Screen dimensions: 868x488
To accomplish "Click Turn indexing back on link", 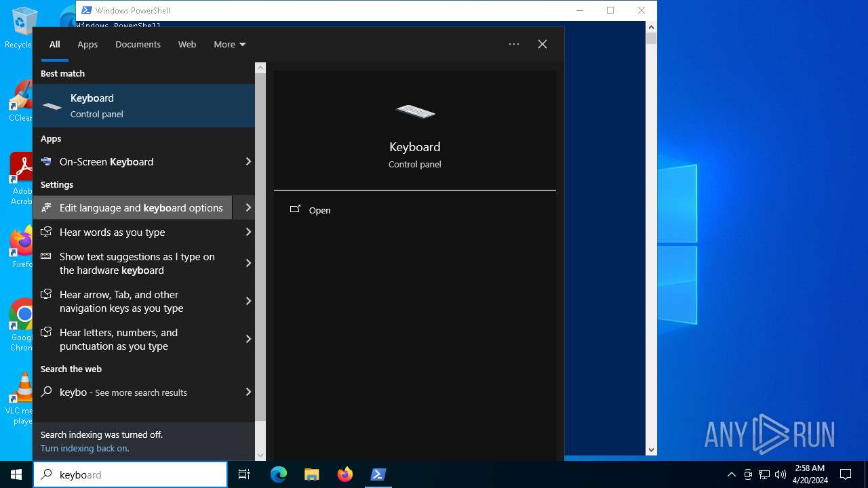I will tap(85, 448).
